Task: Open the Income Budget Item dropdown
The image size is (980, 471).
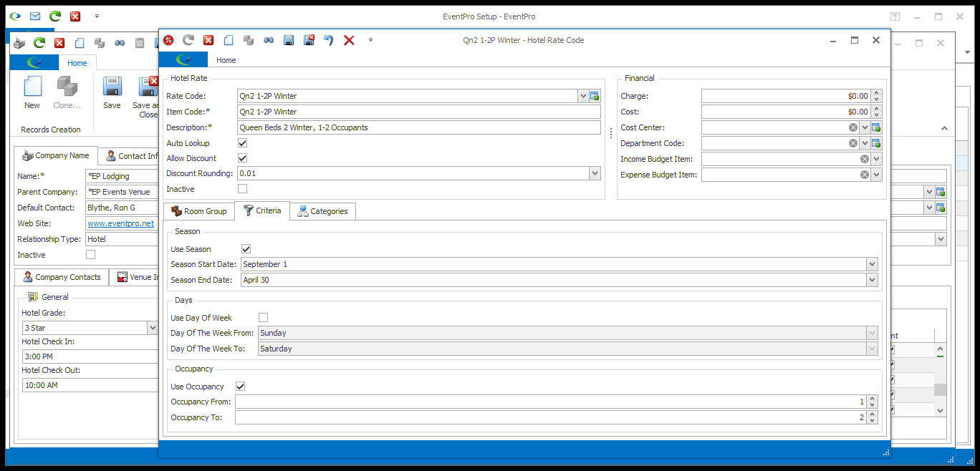Action: pos(876,159)
